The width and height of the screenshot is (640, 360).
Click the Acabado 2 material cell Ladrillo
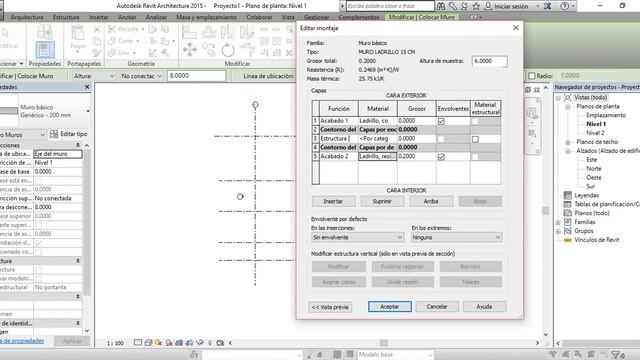[x=378, y=157]
